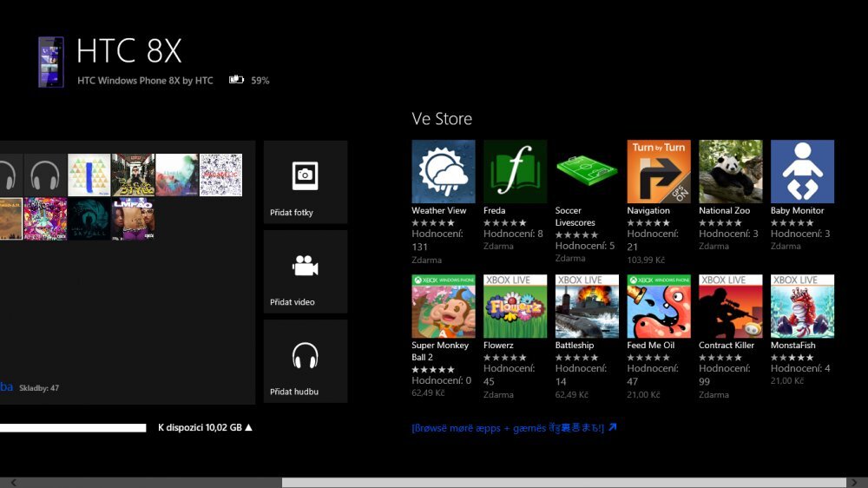Click the MonstaFish price 21,00 Kč
The width and height of the screenshot is (868, 488).
click(x=786, y=381)
